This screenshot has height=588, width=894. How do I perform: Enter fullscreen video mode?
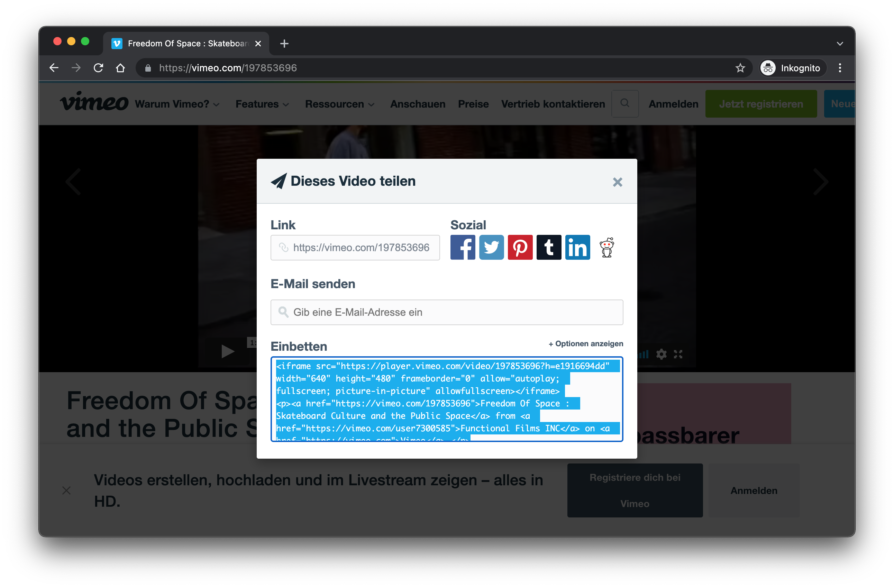(x=678, y=354)
